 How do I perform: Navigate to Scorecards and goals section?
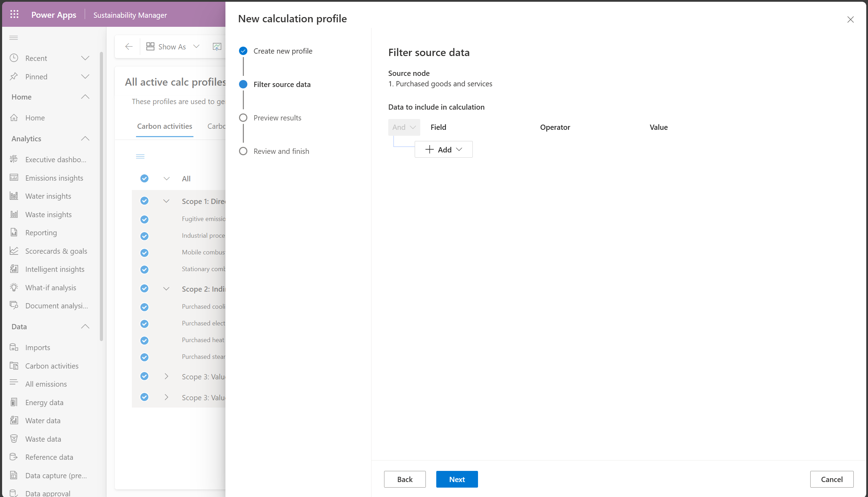point(56,251)
